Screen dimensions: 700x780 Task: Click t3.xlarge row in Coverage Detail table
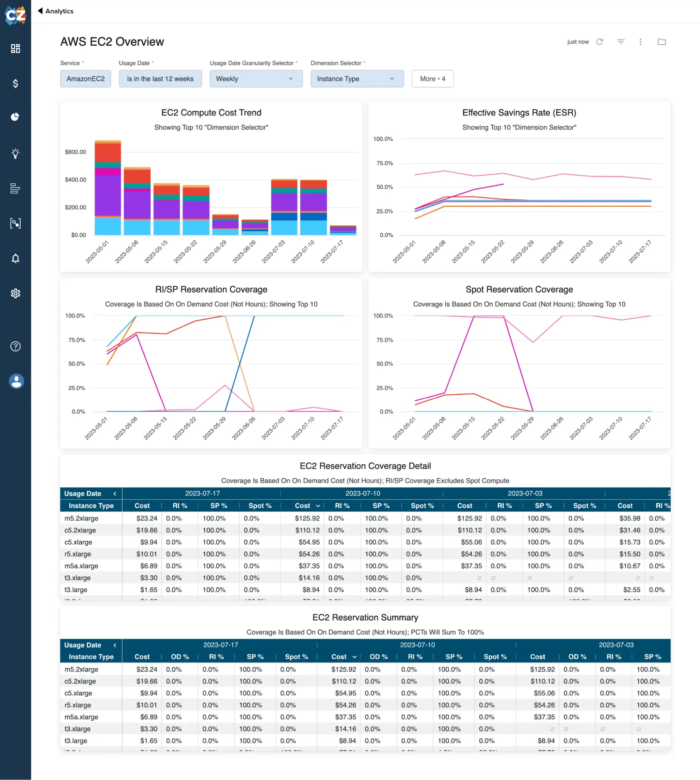pos(365,578)
